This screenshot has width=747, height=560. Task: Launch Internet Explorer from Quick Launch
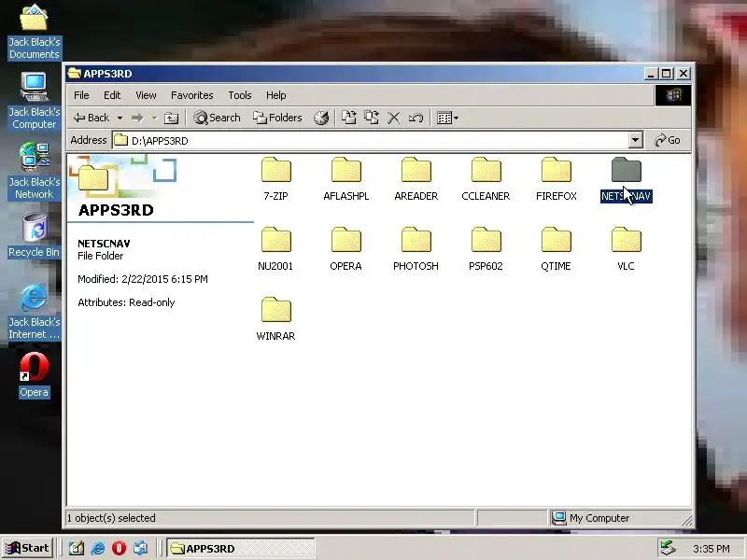(x=98, y=549)
